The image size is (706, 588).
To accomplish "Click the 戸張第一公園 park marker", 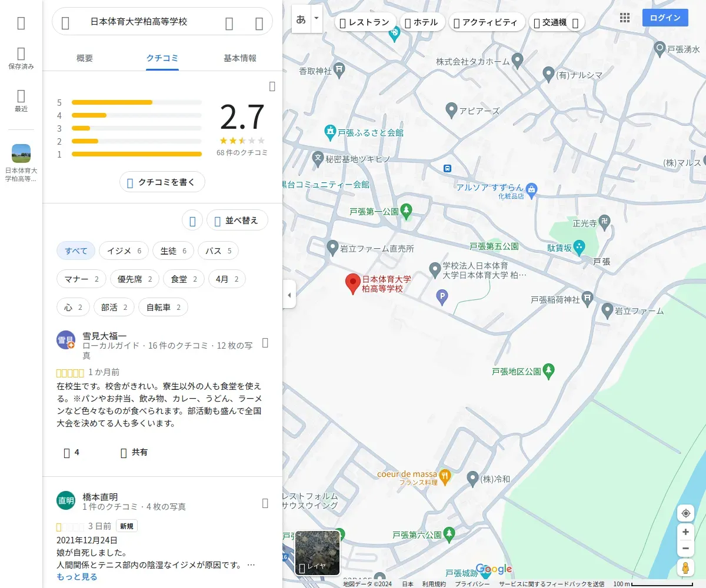I will [x=406, y=211].
